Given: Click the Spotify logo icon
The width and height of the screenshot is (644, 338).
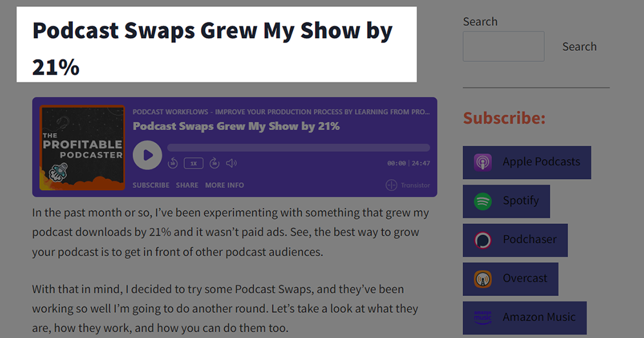Looking at the screenshot, I should [x=482, y=202].
